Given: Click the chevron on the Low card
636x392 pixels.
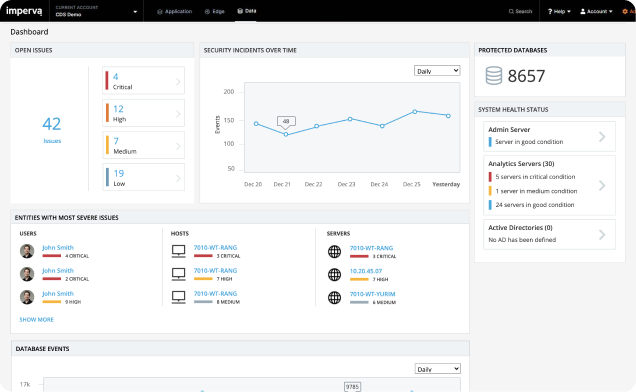Looking at the screenshot, I should (x=178, y=178).
